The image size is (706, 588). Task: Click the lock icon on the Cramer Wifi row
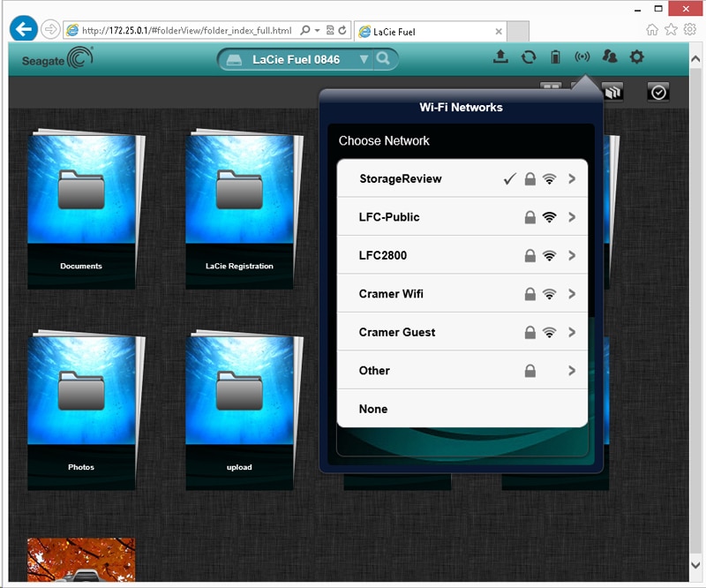click(x=530, y=294)
